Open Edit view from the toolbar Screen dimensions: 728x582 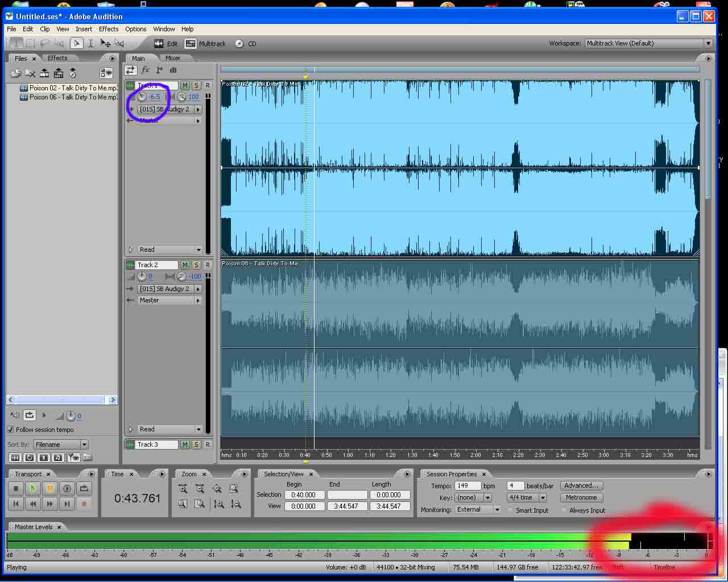(166, 44)
